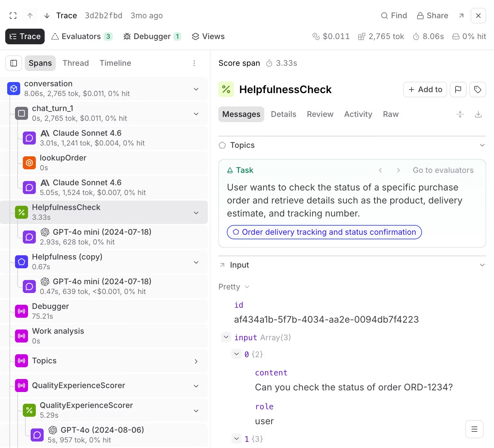Open the Pretty format dropdown
This screenshot has height=448, width=494.
point(234,287)
